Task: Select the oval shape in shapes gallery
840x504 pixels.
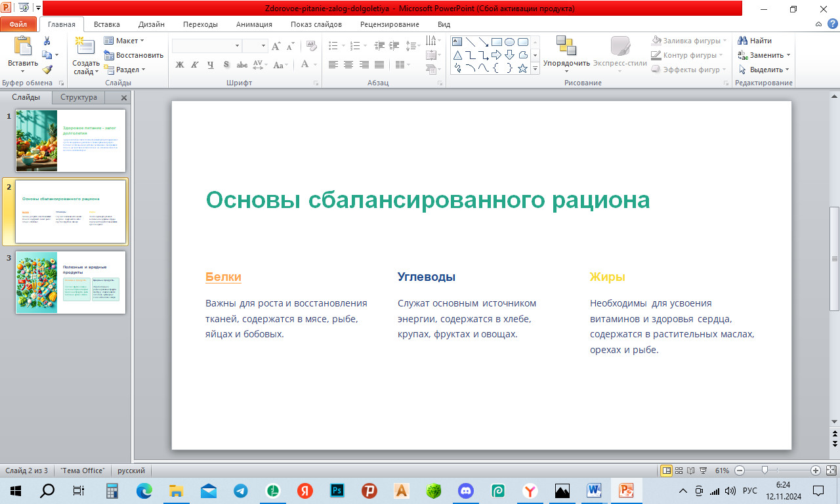Action: [x=509, y=41]
